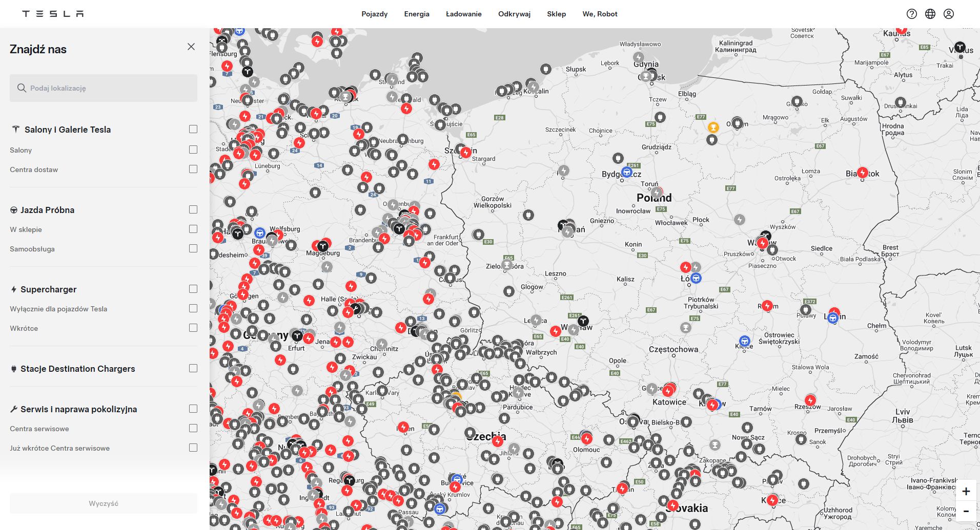Check Wyłącznie dla pojazdów Tesla checkbox

(193, 308)
